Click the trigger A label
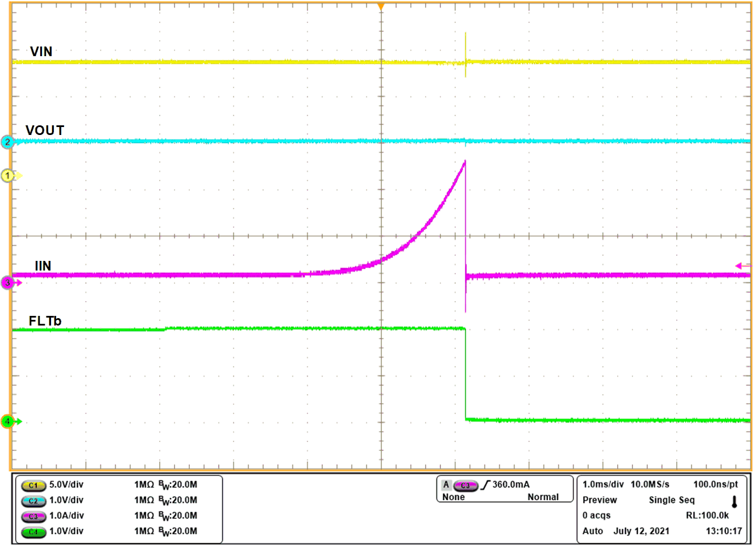This screenshot has height=545, width=756. 447,485
